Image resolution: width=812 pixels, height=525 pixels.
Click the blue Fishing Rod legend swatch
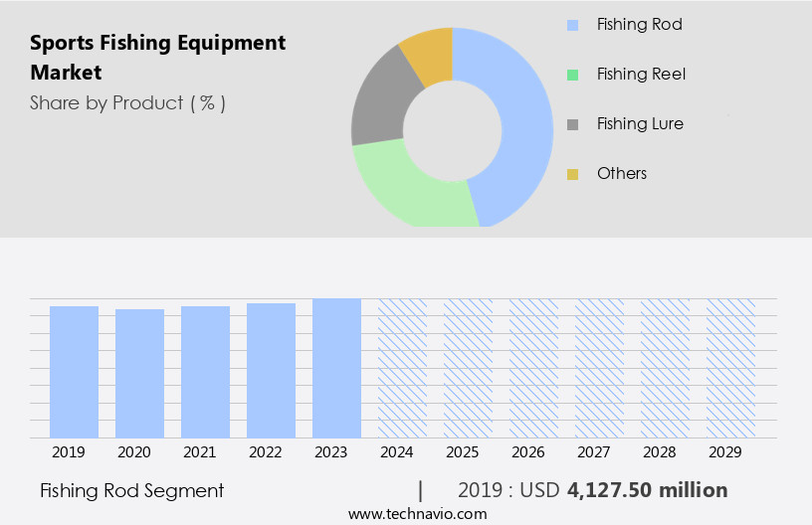coord(572,25)
